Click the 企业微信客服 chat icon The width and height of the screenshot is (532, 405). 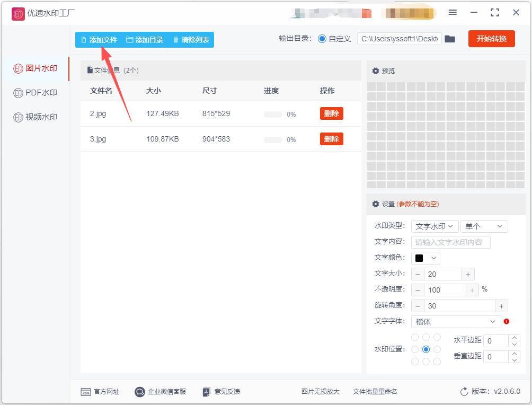tap(140, 392)
